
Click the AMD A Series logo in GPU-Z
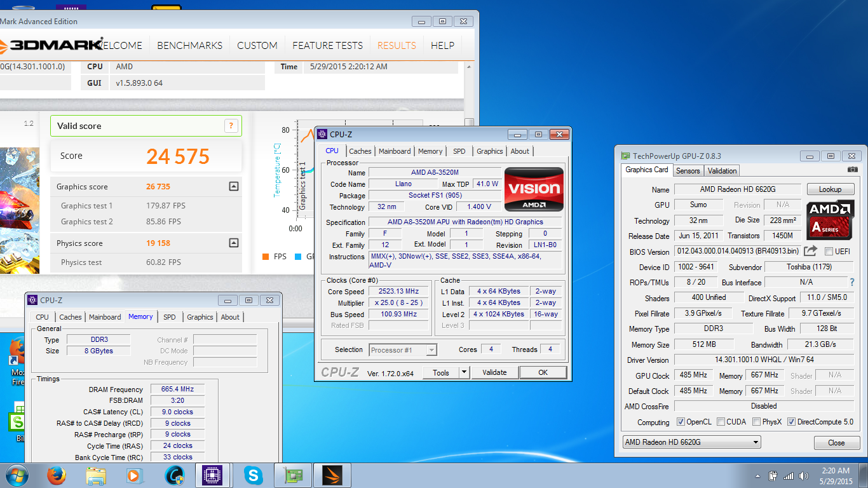click(x=831, y=219)
